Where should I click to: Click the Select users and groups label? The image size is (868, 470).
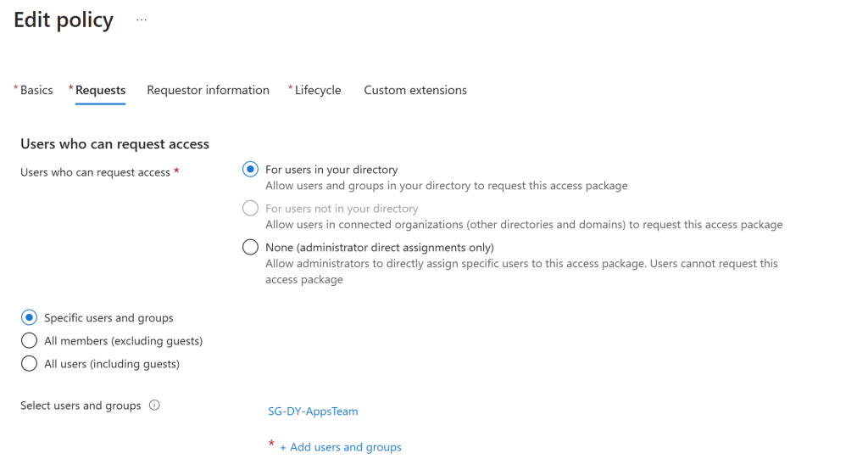pyautogui.click(x=81, y=406)
